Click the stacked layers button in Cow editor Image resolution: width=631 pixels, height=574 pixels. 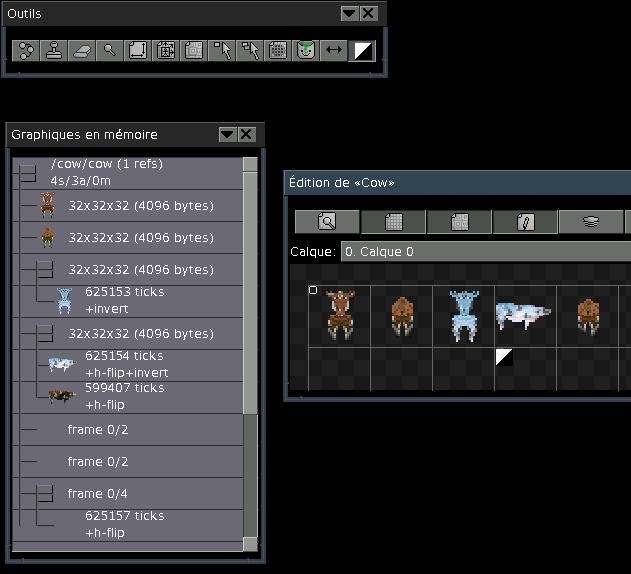[x=591, y=221]
